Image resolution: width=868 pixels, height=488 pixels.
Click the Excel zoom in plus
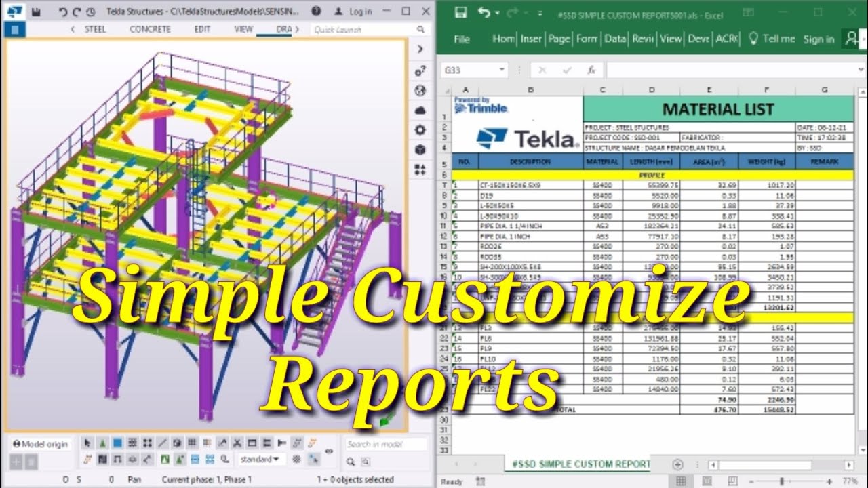tap(829, 481)
